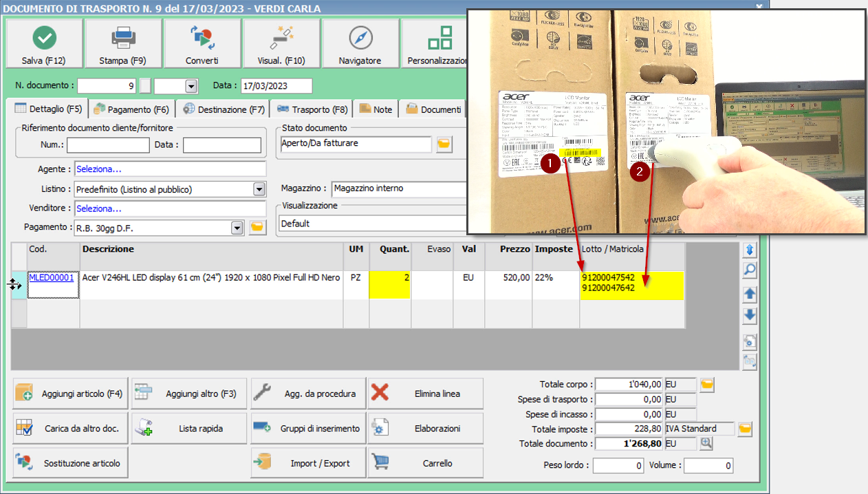The width and height of the screenshot is (868, 494).
Task: Focus the N. documento number field
Action: point(107,86)
